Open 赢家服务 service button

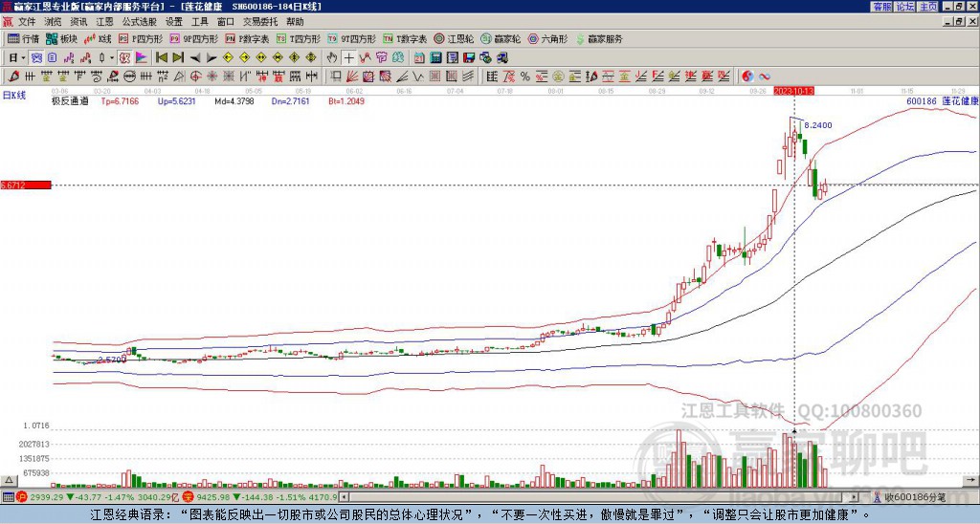(599, 38)
